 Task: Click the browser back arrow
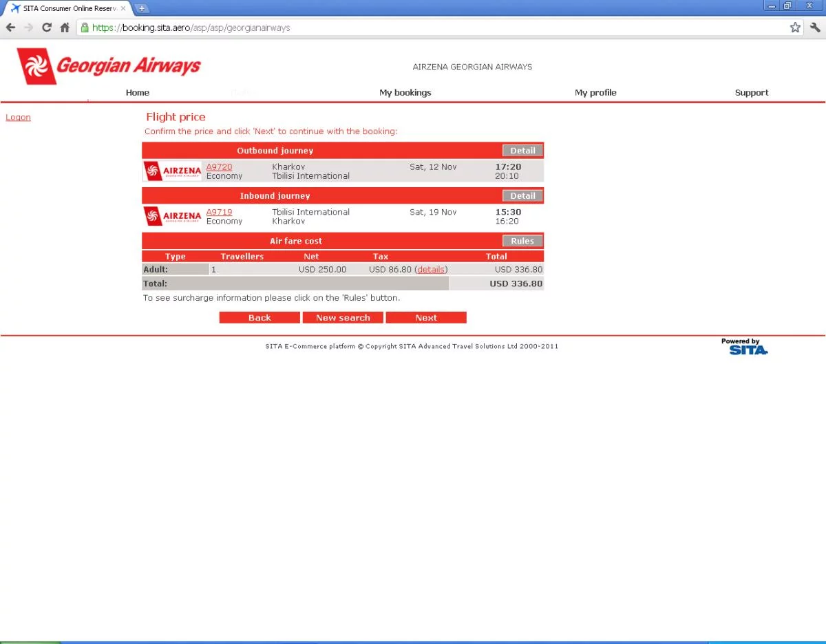[x=10, y=28]
